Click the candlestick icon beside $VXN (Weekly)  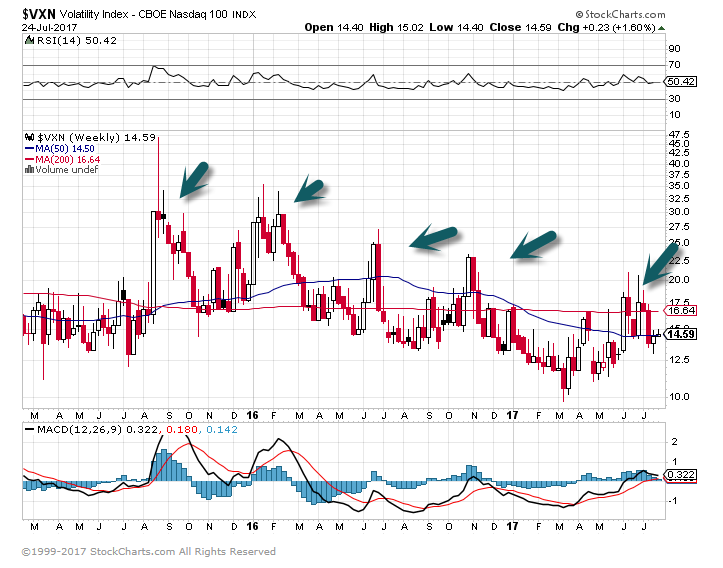coord(30,137)
